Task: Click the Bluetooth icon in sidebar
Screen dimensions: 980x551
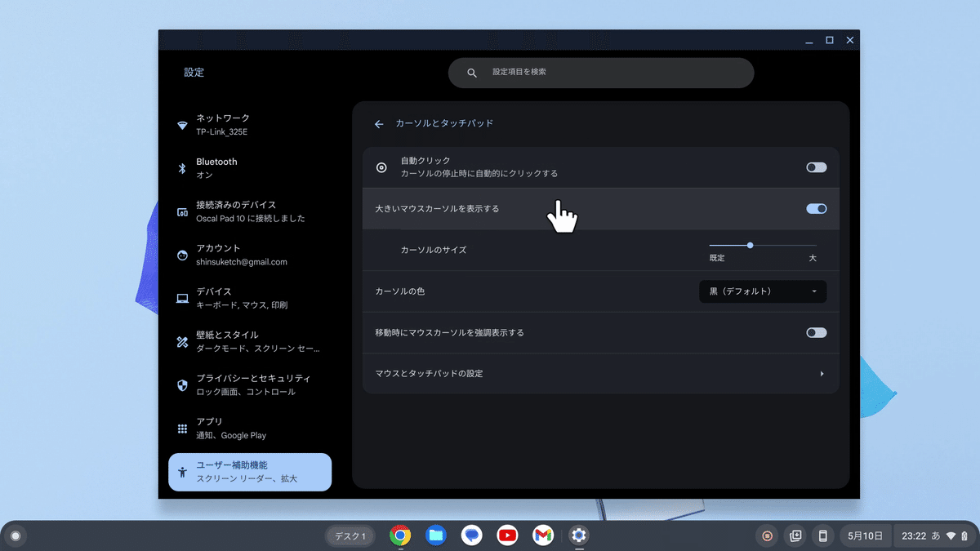Action: (182, 169)
